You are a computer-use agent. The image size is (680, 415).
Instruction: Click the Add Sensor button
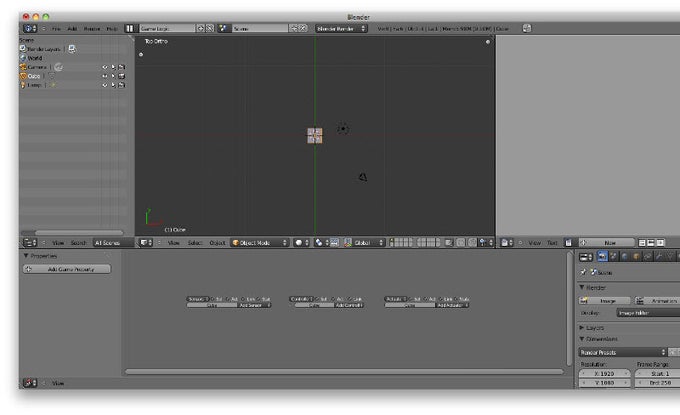[254, 305]
